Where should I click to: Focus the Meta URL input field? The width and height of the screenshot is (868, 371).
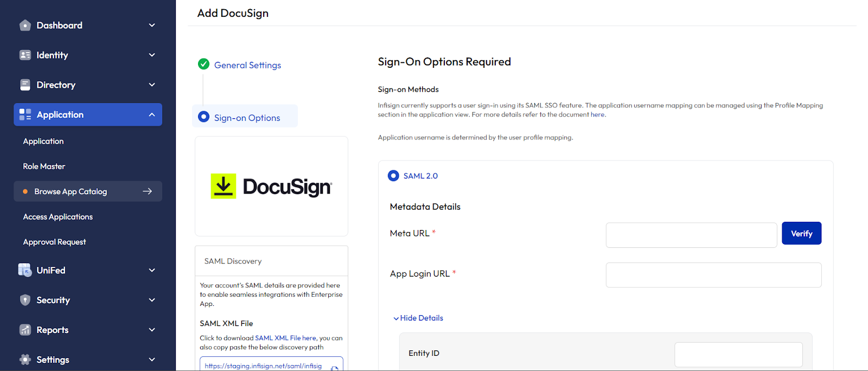(x=691, y=235)
